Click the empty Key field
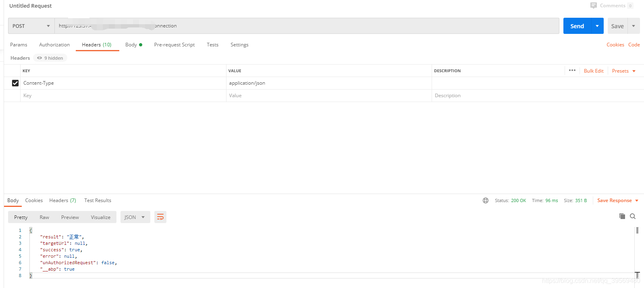The height and width of the screenshot is (288, 644). pyautogui.click(x=123, y=96)
